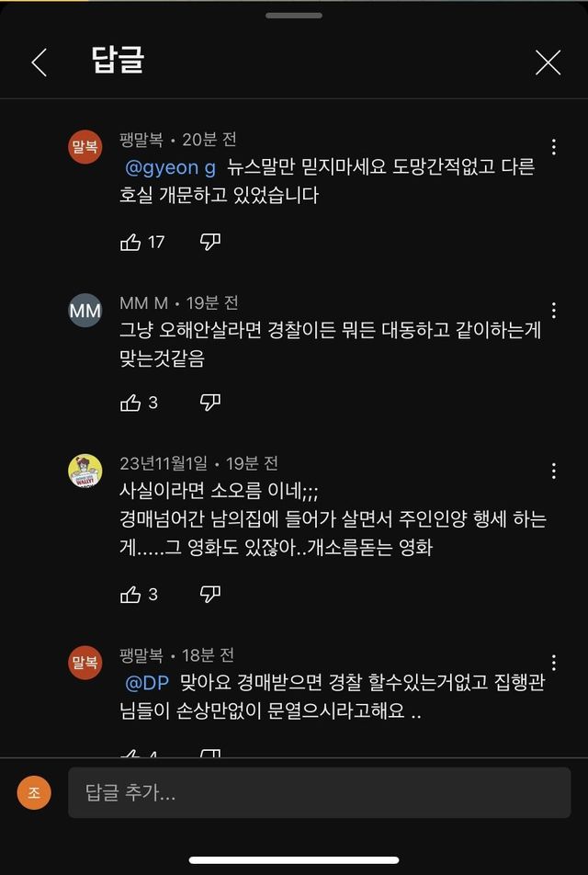Open more options for 팽말복's 20분 전 reply
Image resolution: width=588 pixels, height=875 pixels.
tap(554, 148)
